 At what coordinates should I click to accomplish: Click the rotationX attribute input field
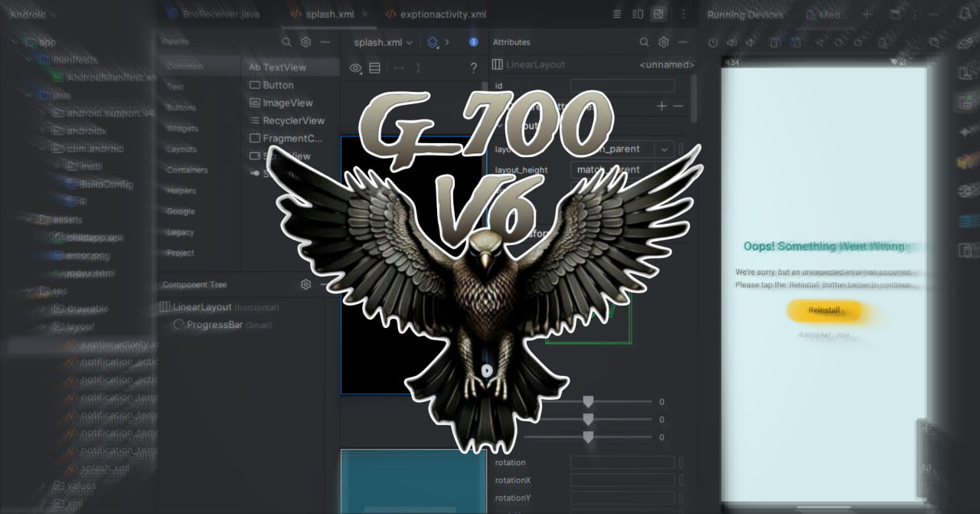(622, 480)
